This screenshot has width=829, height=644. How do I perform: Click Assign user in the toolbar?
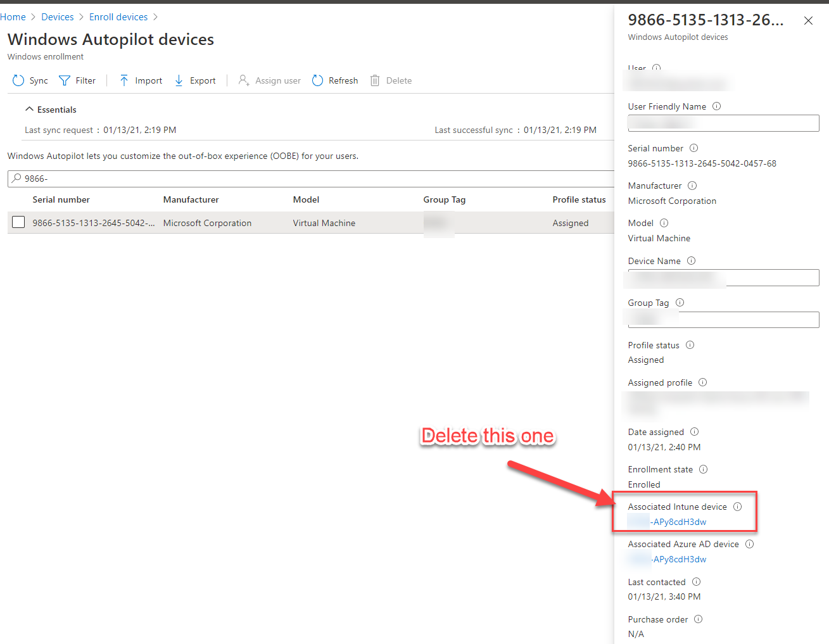pyautogui.click(x=269, y=80)
